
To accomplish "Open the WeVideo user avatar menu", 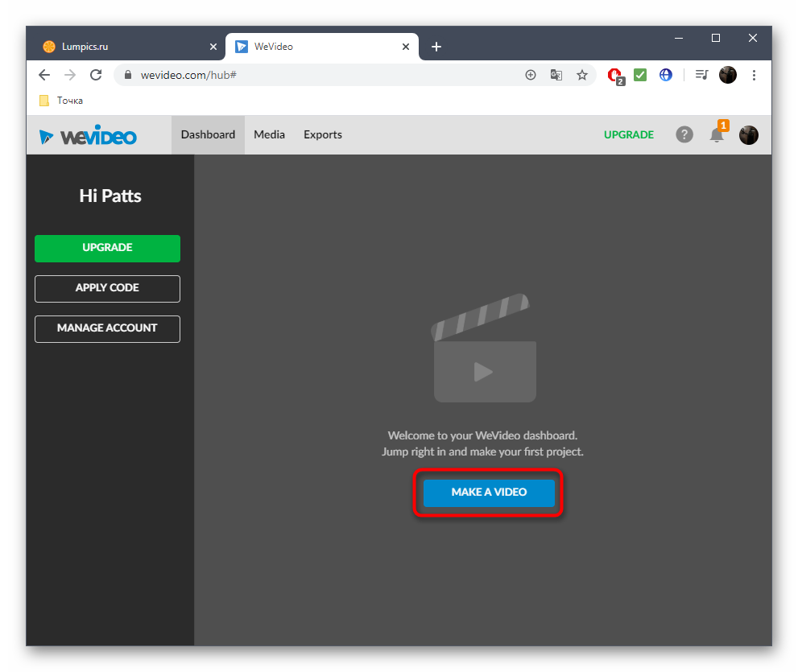I will tap(748, 135).
